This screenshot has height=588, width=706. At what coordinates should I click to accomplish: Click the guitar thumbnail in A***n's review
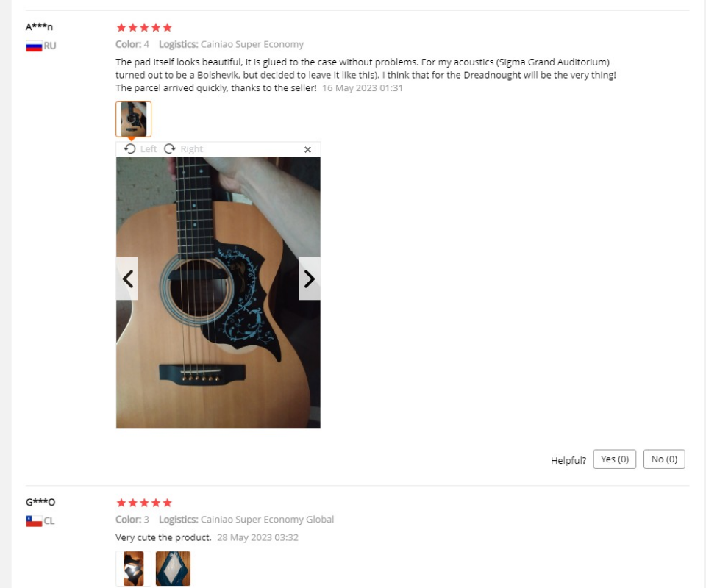(x=133, y=119)
